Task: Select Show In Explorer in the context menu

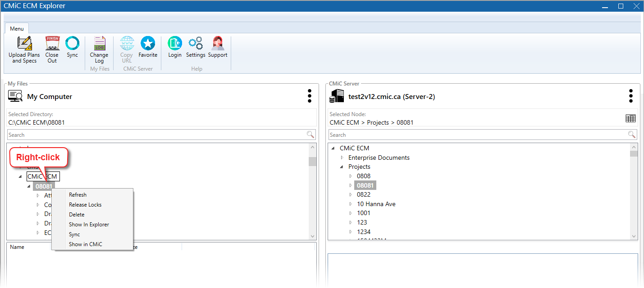Action: point(89,224)
